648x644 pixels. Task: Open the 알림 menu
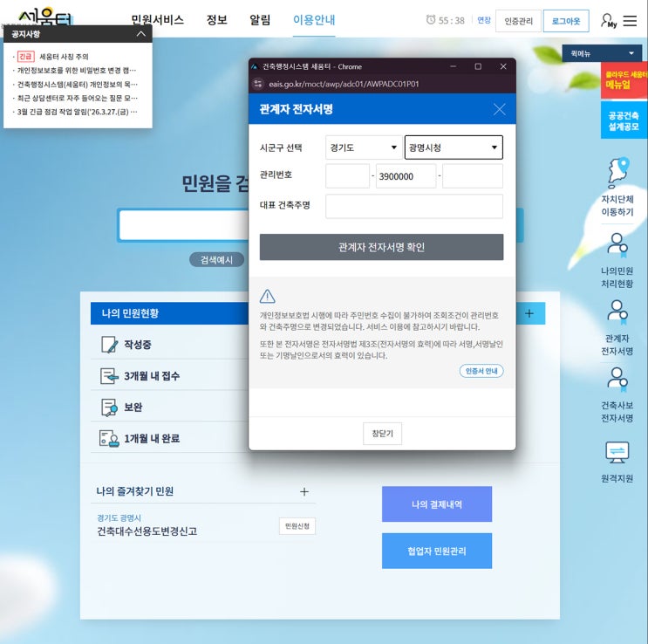click(260, 20)
